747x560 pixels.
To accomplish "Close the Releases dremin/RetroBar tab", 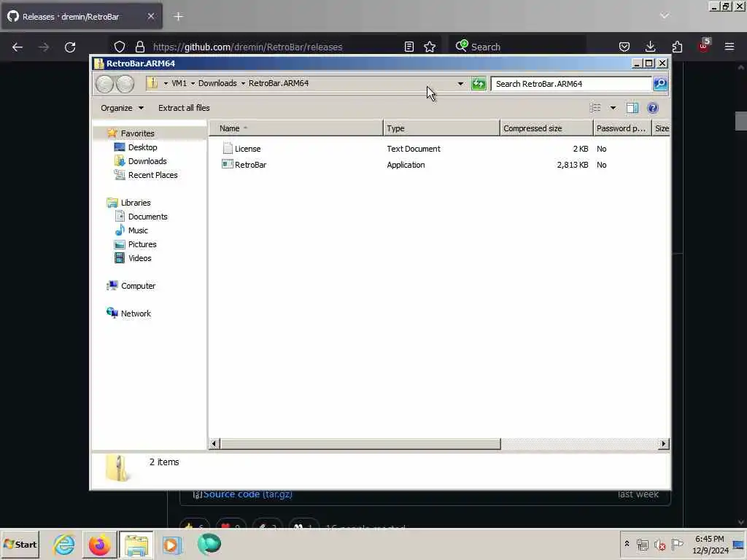I will 150,16.
